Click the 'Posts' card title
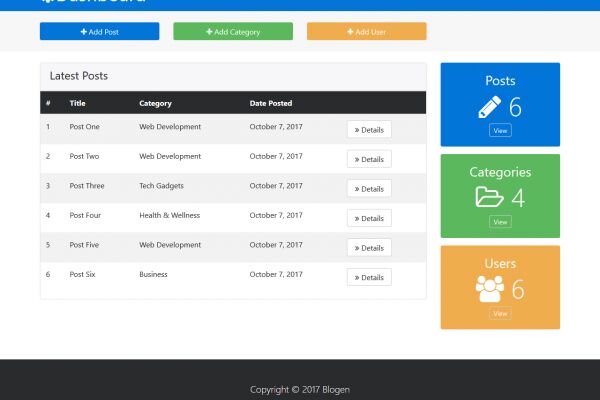The image size is (600, 400). pyautogui.click(x=500, y=80)
